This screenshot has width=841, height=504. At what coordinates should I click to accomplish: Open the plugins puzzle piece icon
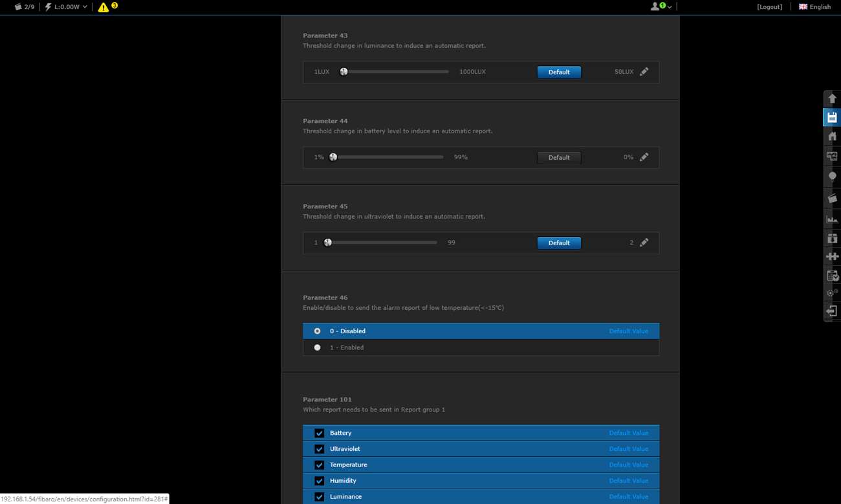[832, 257]
